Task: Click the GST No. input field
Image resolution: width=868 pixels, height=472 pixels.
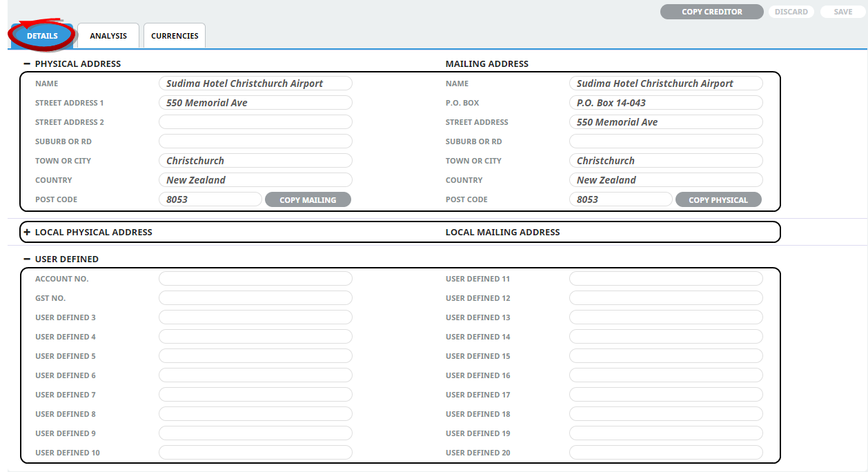Action: point(255,298)
